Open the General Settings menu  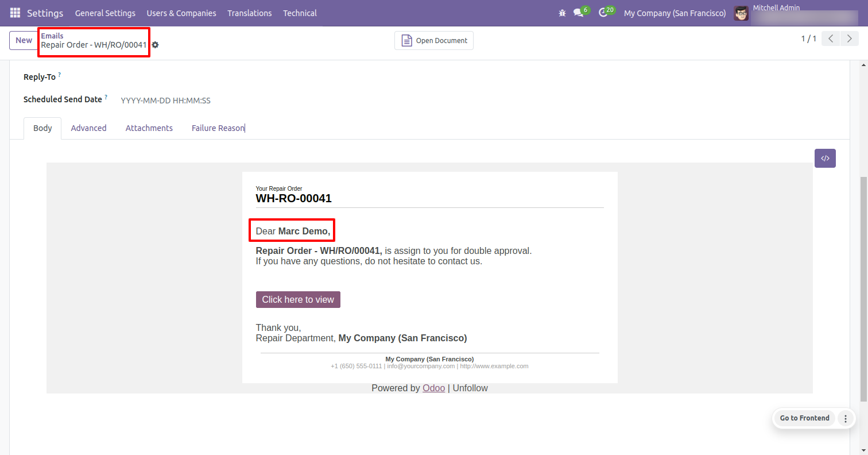click(x=105, y=13)
